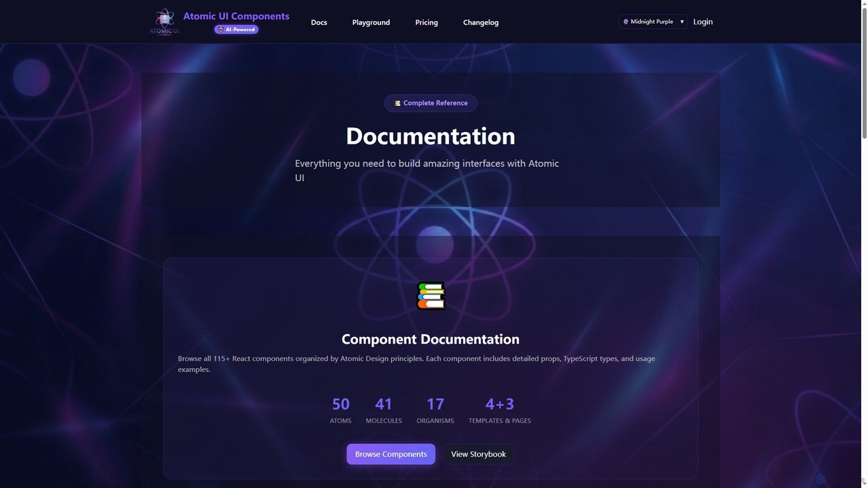Open the Docs menu item
The width and height of the screenshot is (868, 488).
pos(319,22)
